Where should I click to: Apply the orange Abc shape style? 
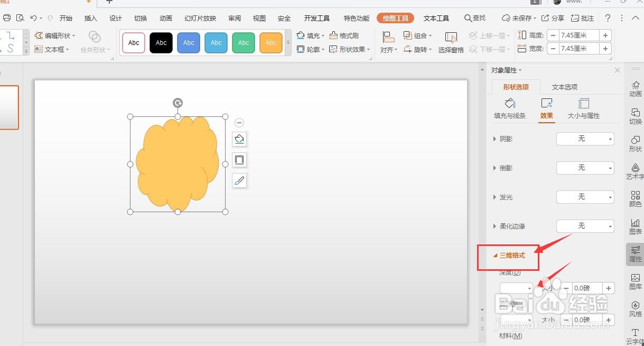click(x=271, y=43)
